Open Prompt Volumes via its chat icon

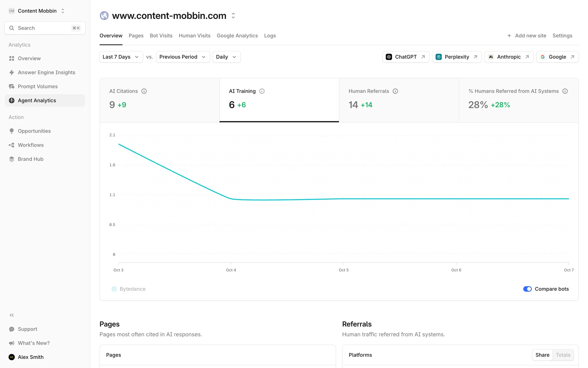[x=12, y=86]
